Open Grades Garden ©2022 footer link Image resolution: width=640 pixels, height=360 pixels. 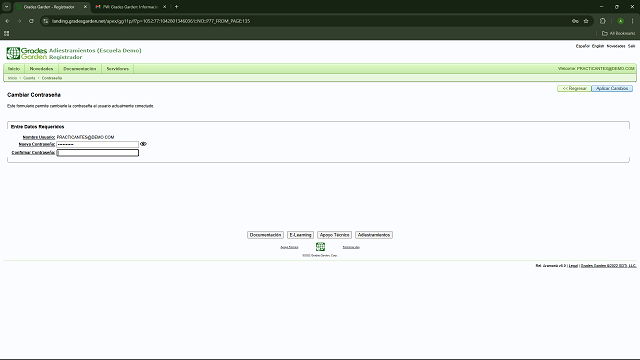tap(608, 266)
